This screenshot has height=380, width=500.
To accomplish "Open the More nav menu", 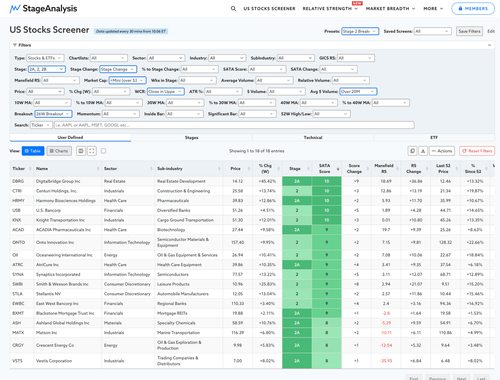I will [x=433, y=9].
